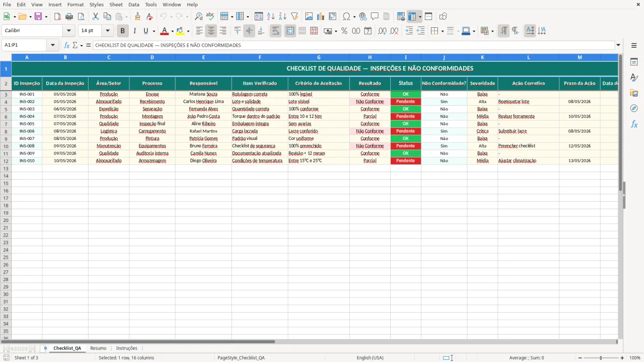Click the Clear Direct Formatting icon
644x362 pixels.
(149, 17)
